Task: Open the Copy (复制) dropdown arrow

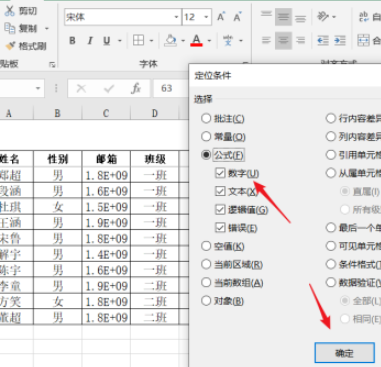Action: 47,29
